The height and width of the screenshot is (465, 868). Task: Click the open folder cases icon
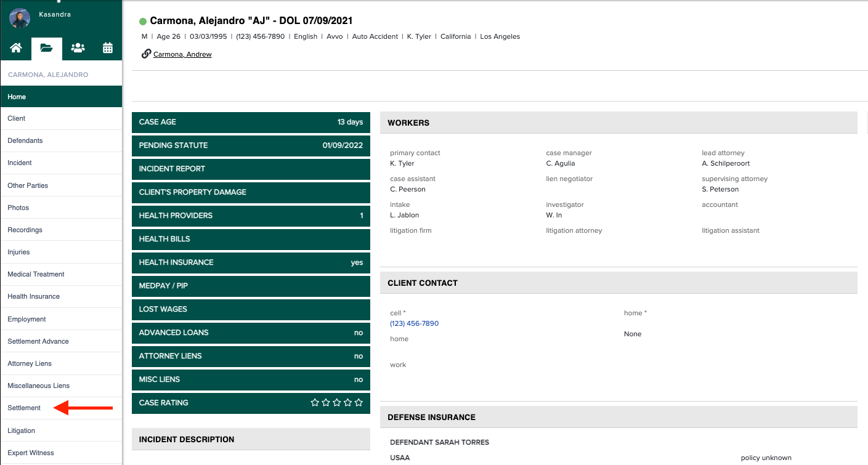[x=46, y=47]
